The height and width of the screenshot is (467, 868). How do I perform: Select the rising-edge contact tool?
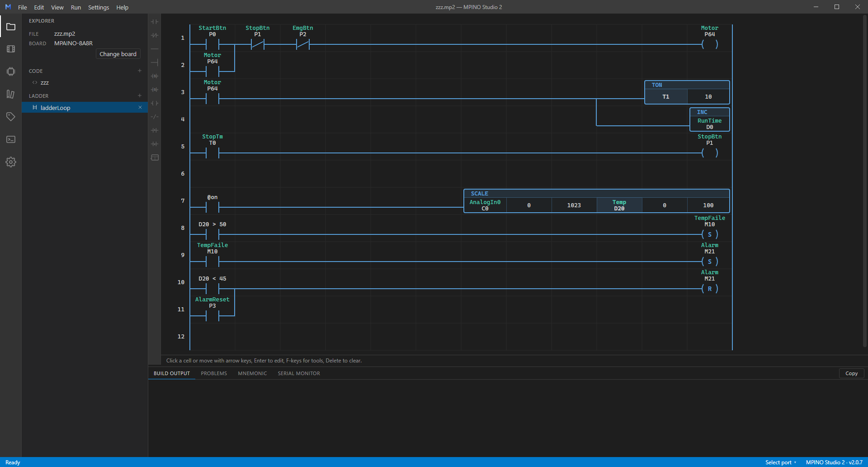pos(155,130)
